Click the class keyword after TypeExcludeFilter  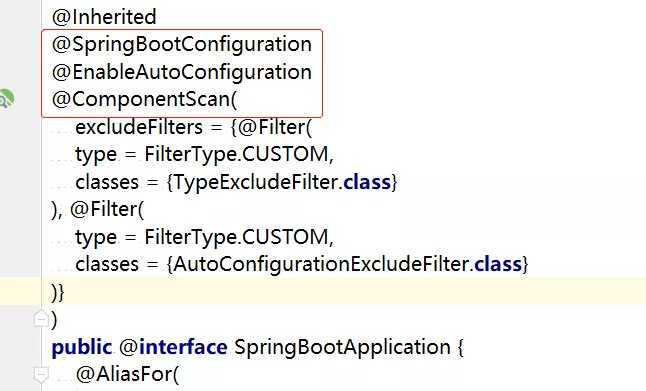[367, 182]
